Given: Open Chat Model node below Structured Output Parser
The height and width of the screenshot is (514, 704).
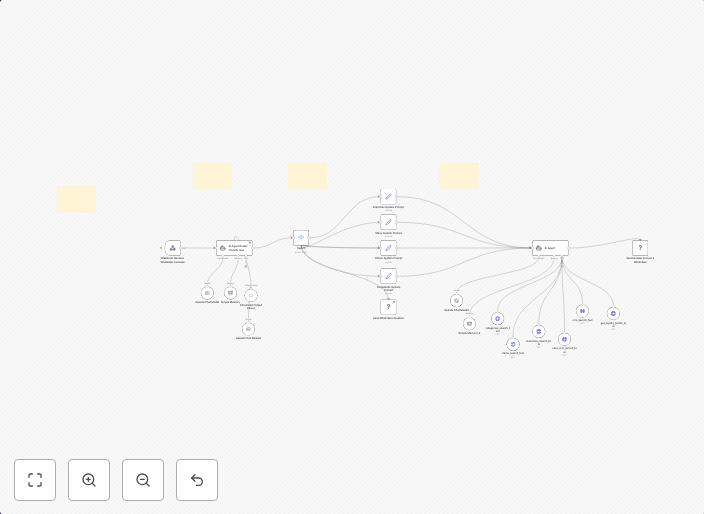Looking at the screenshot, I should (x=248, y=329).
